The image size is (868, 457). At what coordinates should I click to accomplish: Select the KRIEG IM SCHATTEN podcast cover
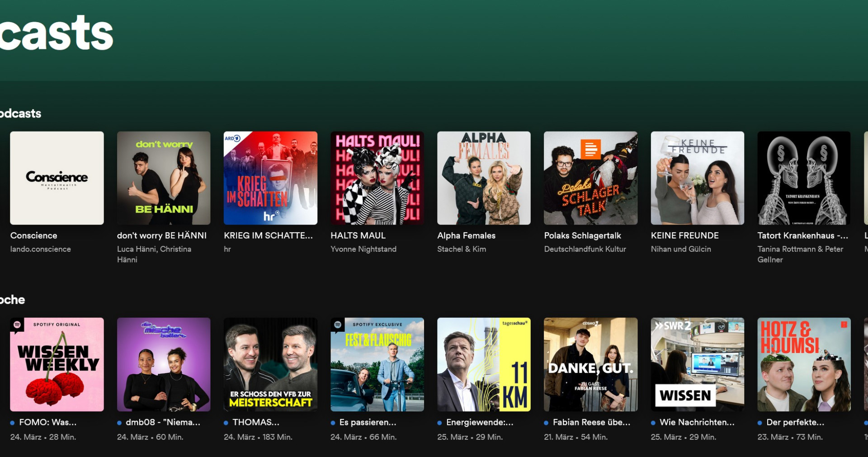tap(270, 178)
